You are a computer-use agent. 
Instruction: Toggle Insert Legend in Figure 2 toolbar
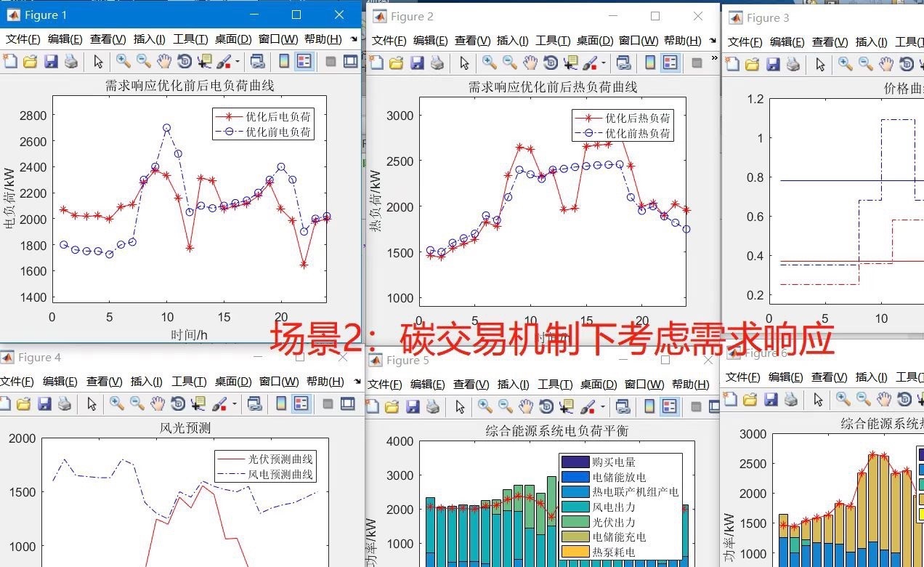(670, 63)
